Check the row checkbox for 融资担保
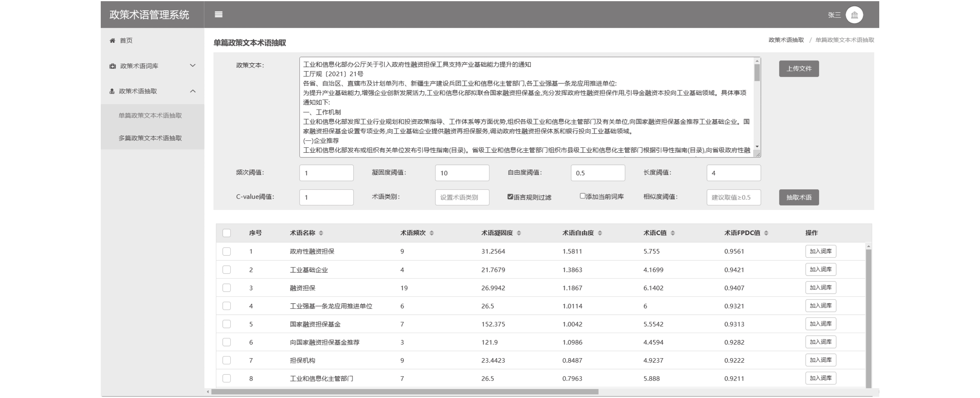980x398 pixels. pos(226,288)
